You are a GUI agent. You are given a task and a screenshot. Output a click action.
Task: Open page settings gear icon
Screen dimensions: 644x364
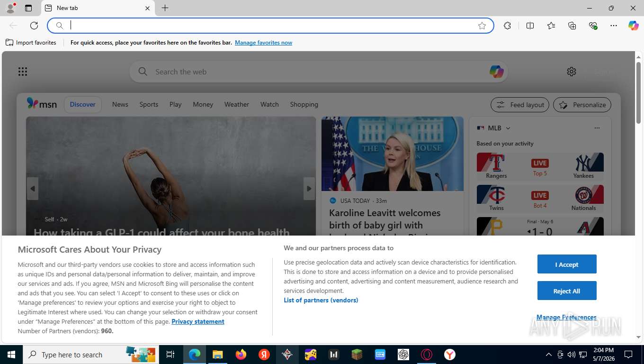[572, 72]
